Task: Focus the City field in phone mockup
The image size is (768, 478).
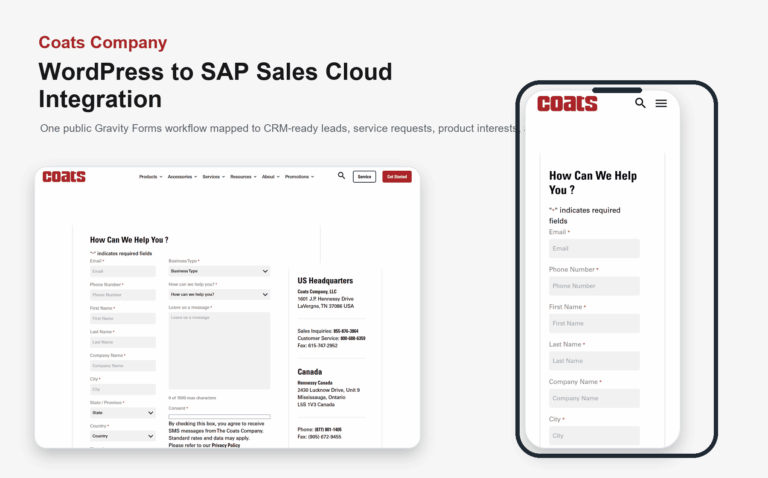Action: click(x=594, y=436)
